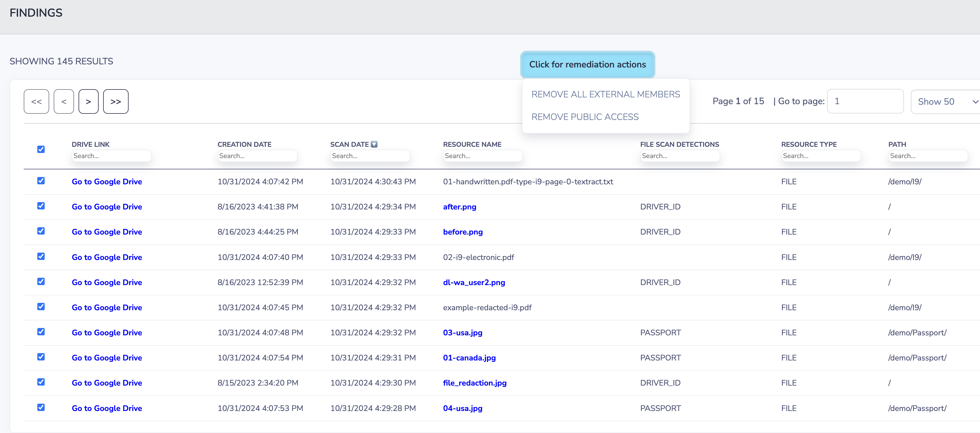Click the Go to page number field
This screenshot has width=980, height=433.
point(865,101)
